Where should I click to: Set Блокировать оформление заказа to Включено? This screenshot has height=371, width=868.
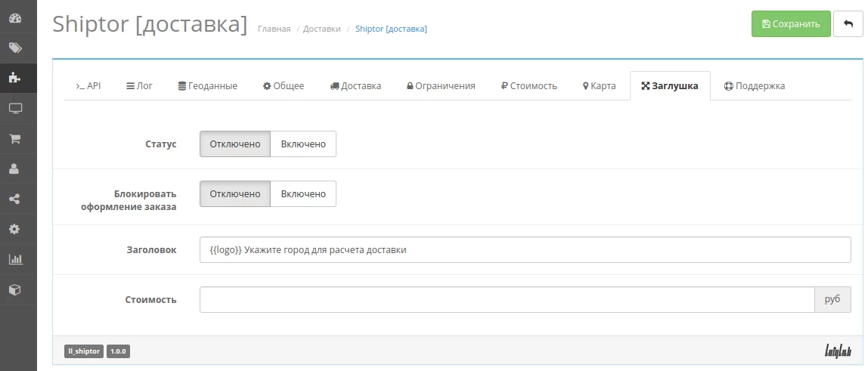pyautogui.click(x=303, y=193)
